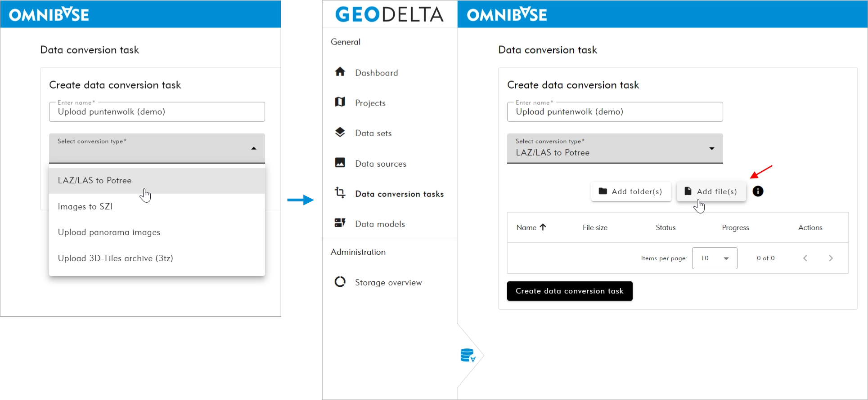Screen dimensions: 868x400
Task: Click the info icon beside Add file(s)
Action: [758, 191]
